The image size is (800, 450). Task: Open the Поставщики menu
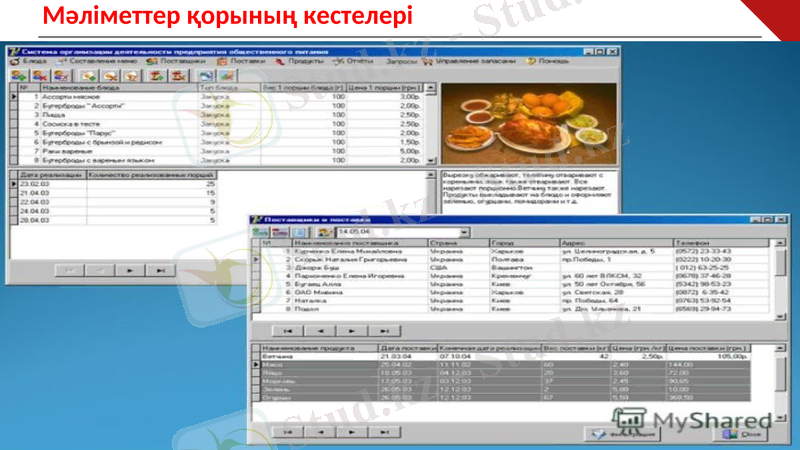(177, 61)
